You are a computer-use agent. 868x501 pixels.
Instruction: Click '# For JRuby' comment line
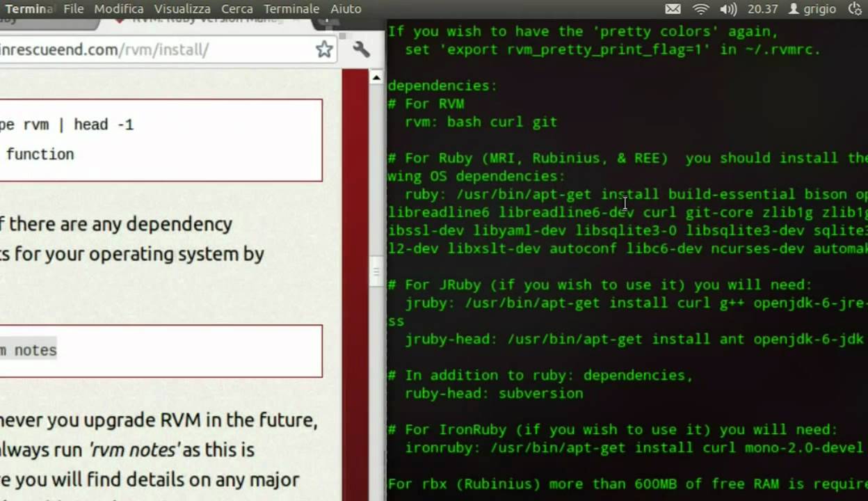[600, 285]
